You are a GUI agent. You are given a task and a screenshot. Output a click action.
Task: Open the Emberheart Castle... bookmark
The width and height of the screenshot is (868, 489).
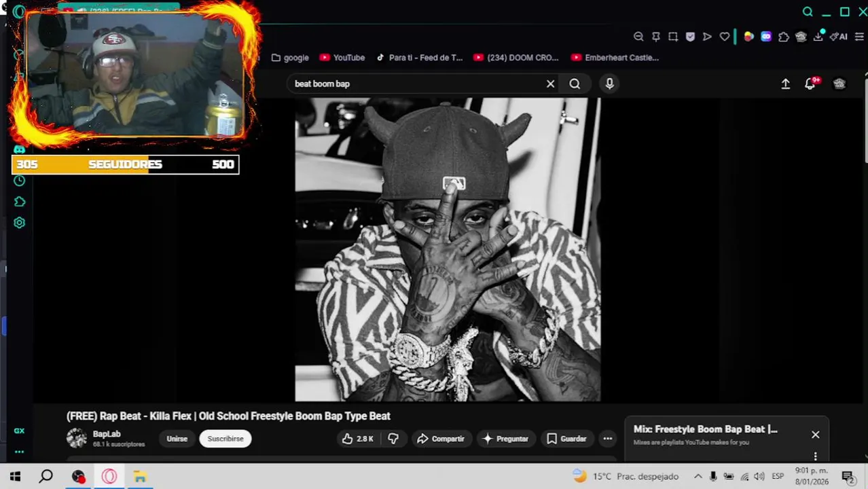615,58
